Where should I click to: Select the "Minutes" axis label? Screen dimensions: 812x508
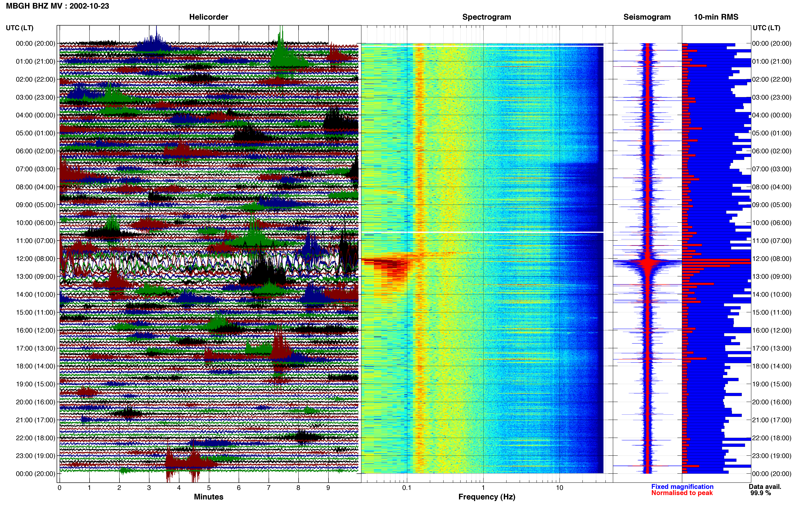[209, 497]
